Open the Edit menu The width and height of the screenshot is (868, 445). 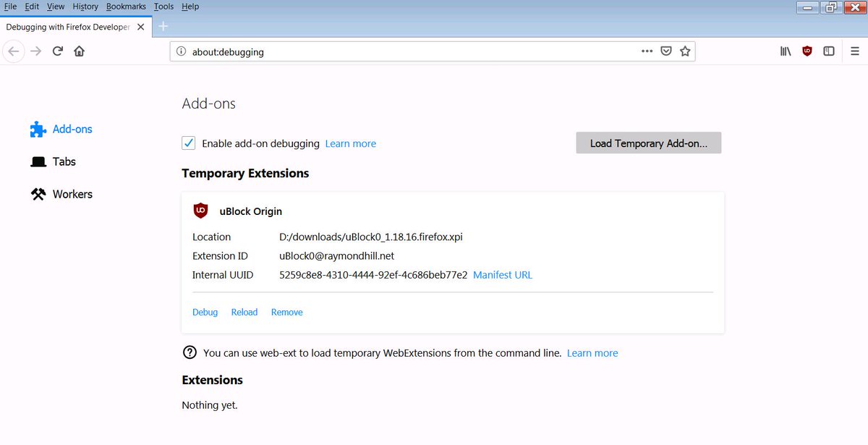[31, 7]
